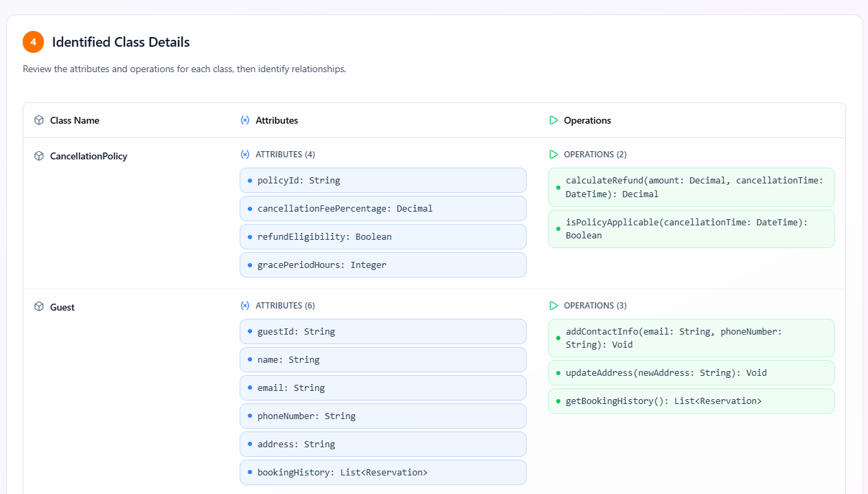Select the policyId: String attribute

[382, 181]
